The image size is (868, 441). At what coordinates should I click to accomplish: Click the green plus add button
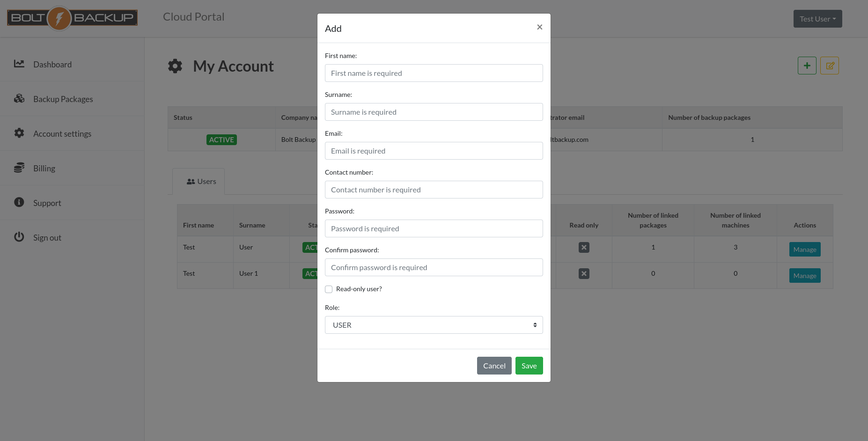807,66
